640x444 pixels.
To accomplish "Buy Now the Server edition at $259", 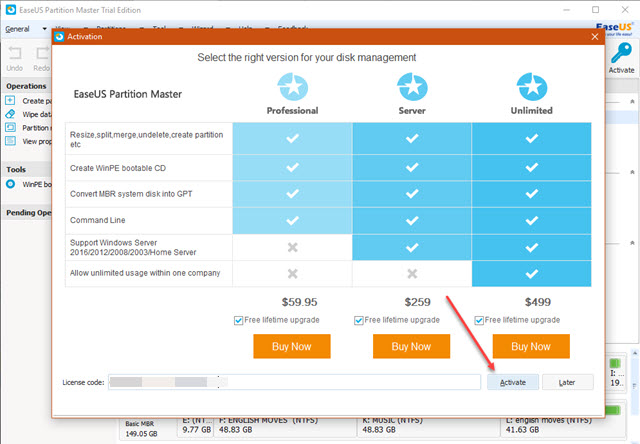I will click(x=411, y=346).
